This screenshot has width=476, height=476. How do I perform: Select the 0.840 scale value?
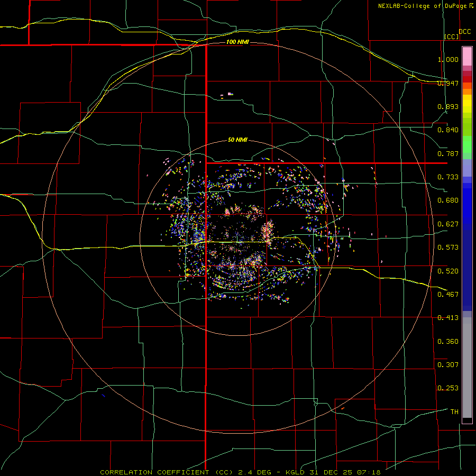pyautogui.click(x=448, y=130)
